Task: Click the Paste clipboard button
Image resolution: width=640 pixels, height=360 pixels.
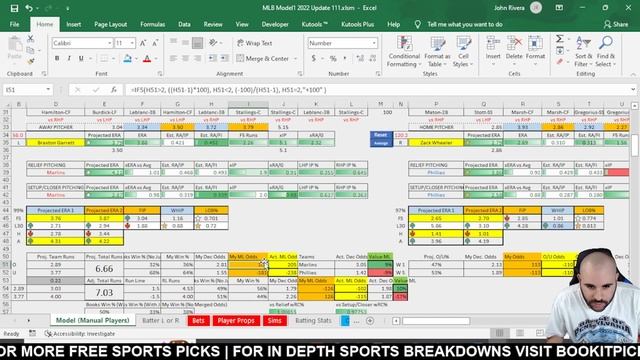Action: tap(15, 48)
